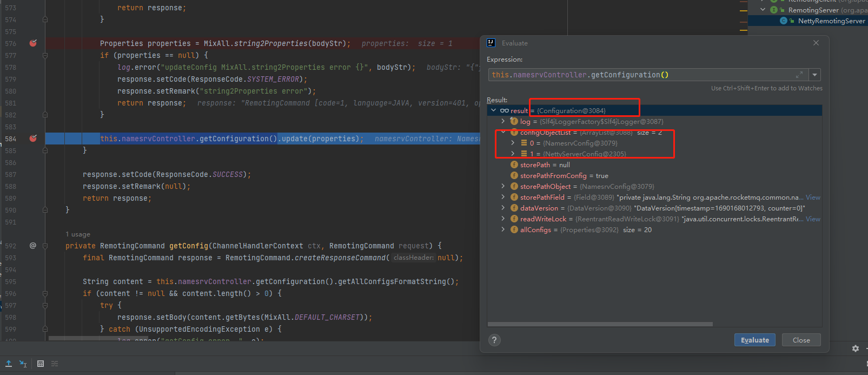Click the NettyRemotingServer class icon
Image resolution: width=868 pixels, height=375 pixels.
point(784,21)
